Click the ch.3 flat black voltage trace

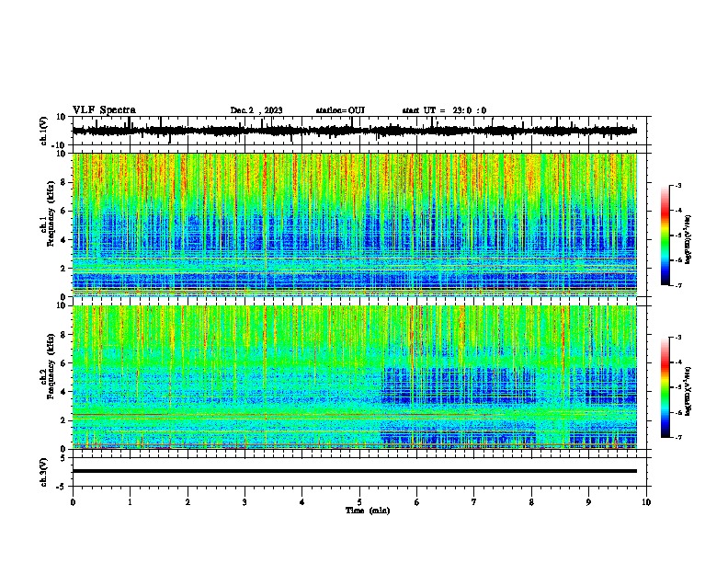pyautogui.click(x=355, y=471)
